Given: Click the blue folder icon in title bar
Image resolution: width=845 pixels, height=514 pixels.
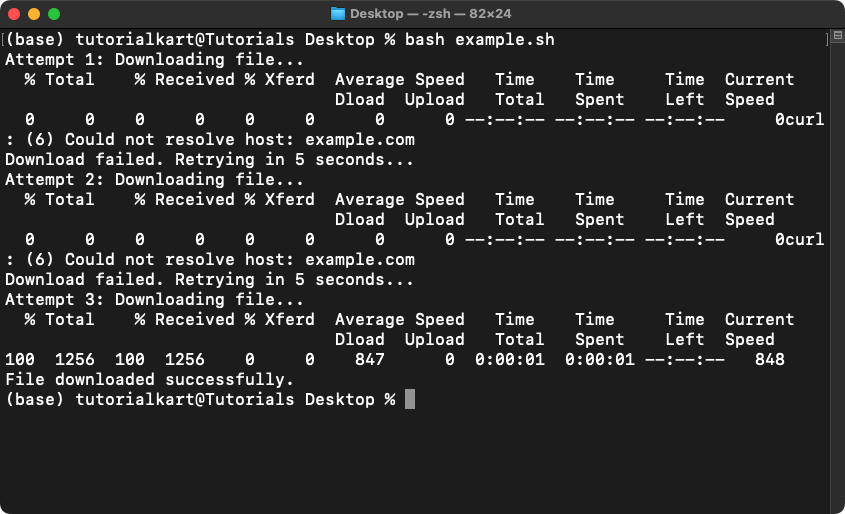Looking at the screenshot, I should coord(338,14).
